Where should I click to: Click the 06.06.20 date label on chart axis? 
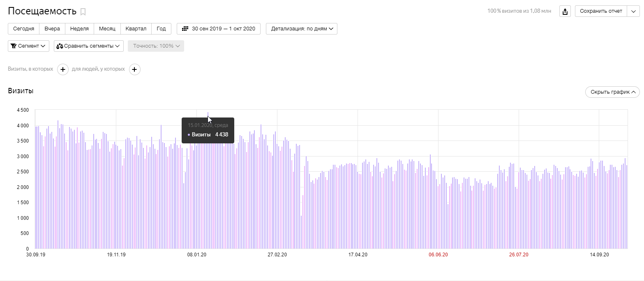click(x=438, y=255)
